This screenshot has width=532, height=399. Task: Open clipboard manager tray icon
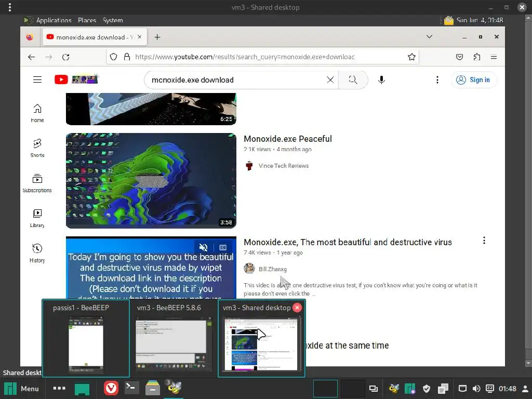443,389
